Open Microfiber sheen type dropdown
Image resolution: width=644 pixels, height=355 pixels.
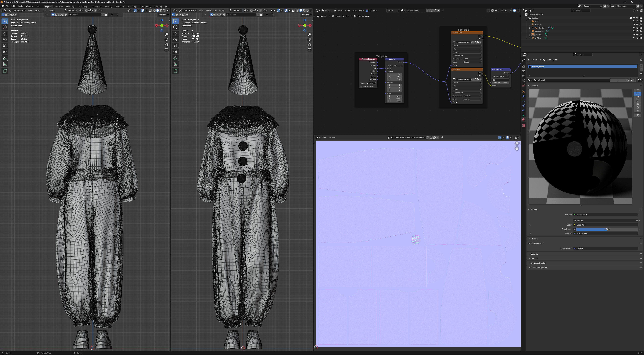(x=605, y=221)
